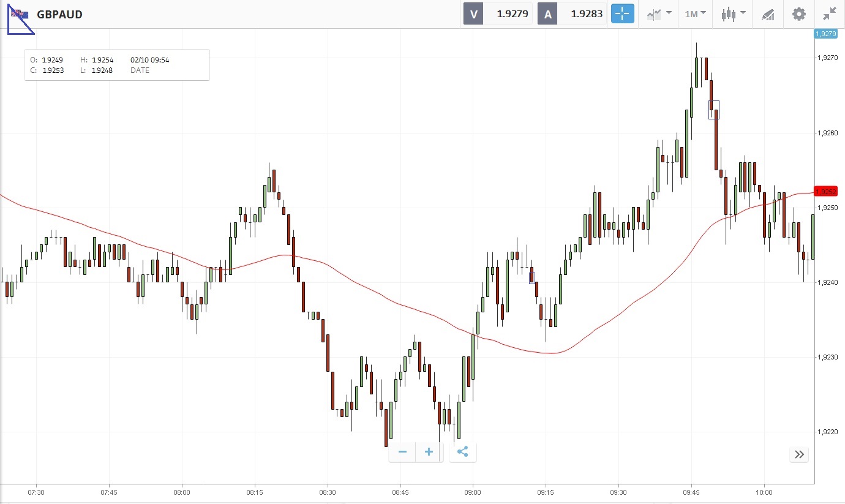This screenshot has width=845, height=504.
Task: Click the blue current price label 1.9279
Action: click(825, 34)
